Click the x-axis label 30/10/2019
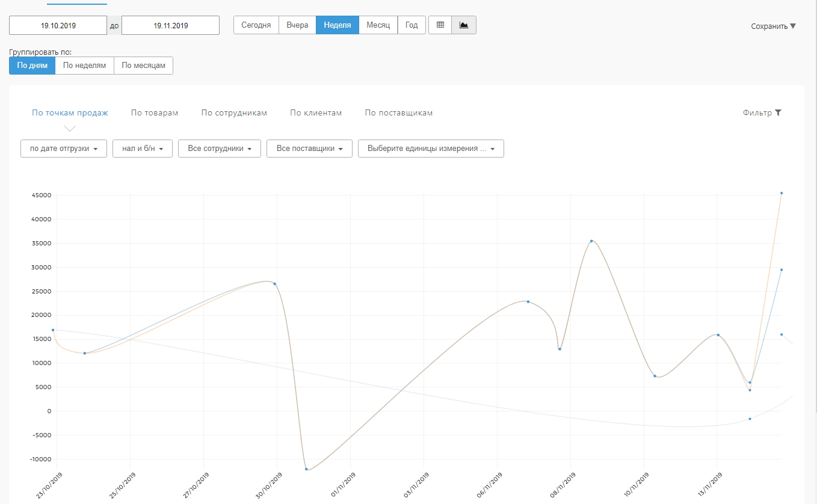 click(x=269, y=485)
